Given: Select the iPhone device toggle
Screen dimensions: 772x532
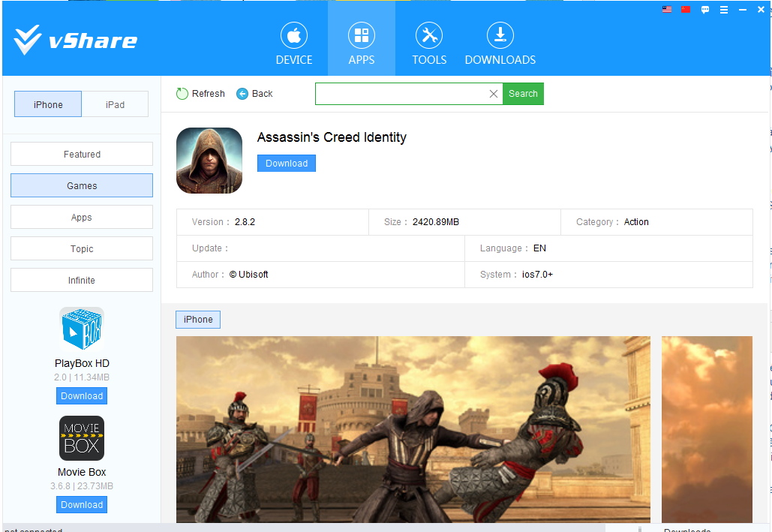Looking at the screenshot, I should [48, 104].
